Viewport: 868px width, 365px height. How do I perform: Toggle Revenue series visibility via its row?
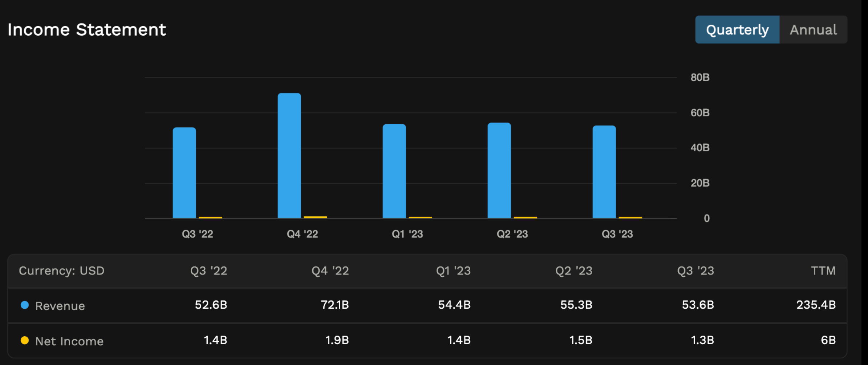click(x=60, y=305)
